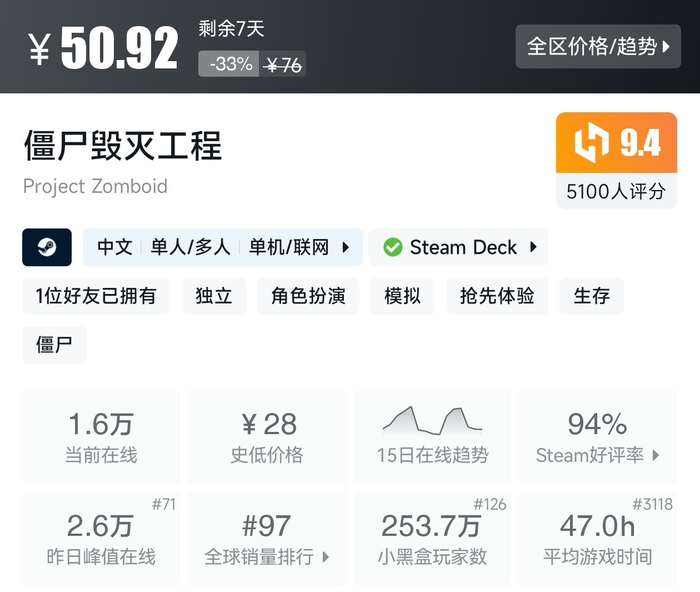Tap the ¥76 original price
Image resolution: width=700 pixels, height=592 pixels.
tap(283, 65)
